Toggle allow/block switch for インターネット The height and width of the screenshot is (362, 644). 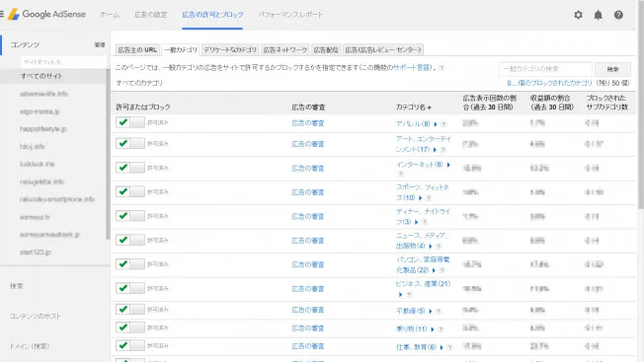click(x=130, y=168)
